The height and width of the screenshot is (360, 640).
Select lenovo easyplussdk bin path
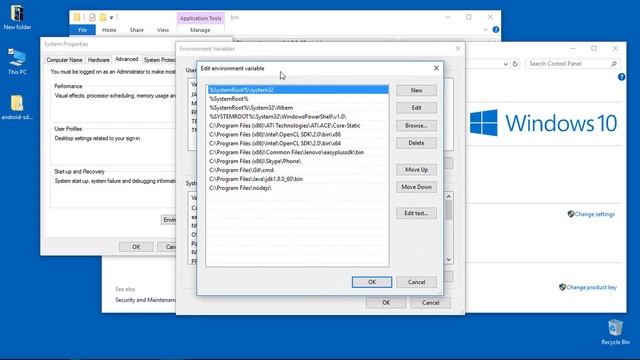298,152
